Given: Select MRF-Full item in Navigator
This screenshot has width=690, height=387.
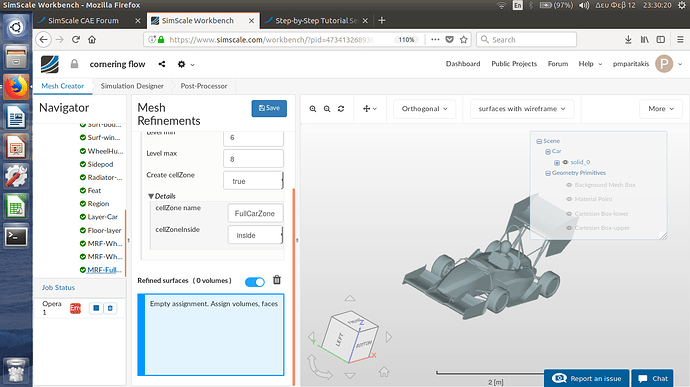Looking at the screenshot, I should 101,270.
